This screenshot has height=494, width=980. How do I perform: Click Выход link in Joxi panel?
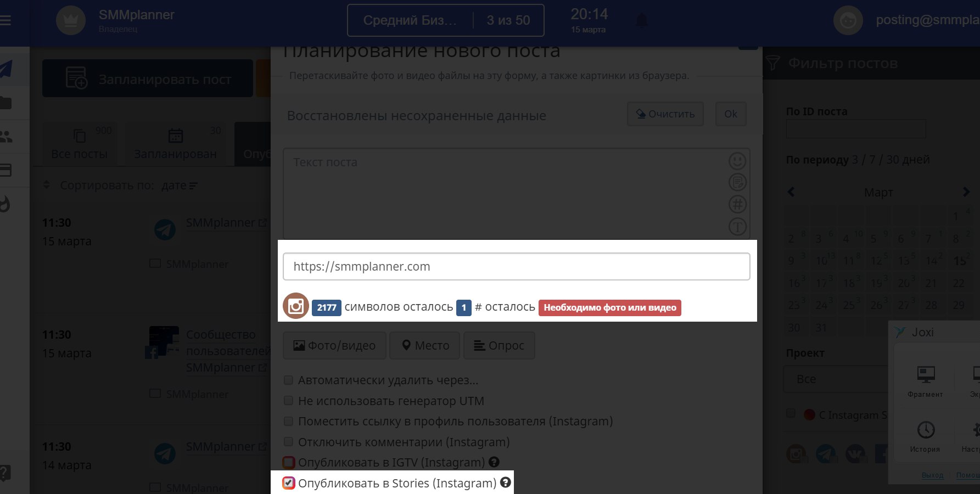point(932,475)
